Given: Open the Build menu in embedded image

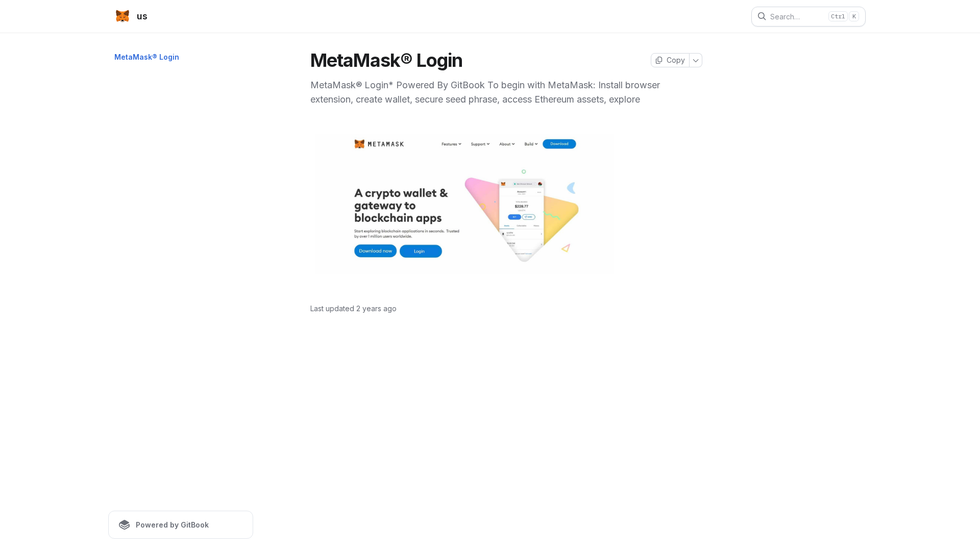Looking at the screenshot, I should pyautogui.click(x=531, y=144).
